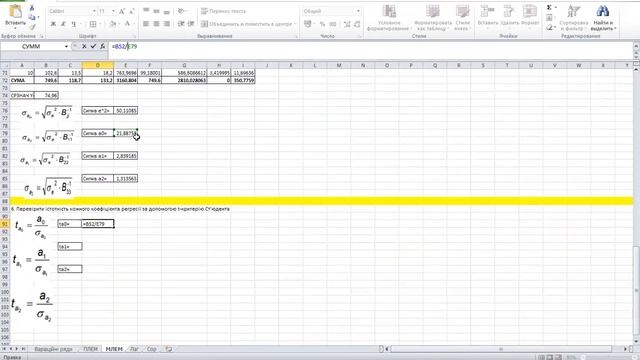
Task: Click the Format Painter brush icon
Action: pos(32,27)
